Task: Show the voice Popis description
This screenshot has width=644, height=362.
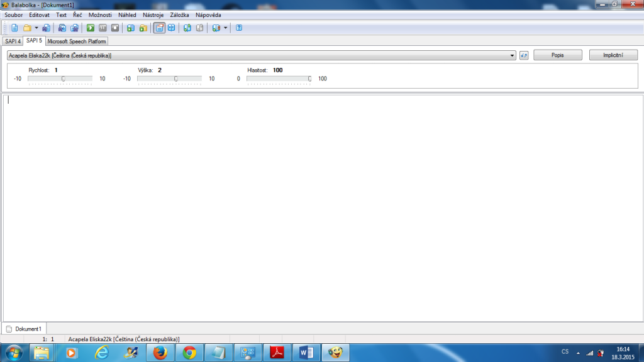Action: [557, 55]
